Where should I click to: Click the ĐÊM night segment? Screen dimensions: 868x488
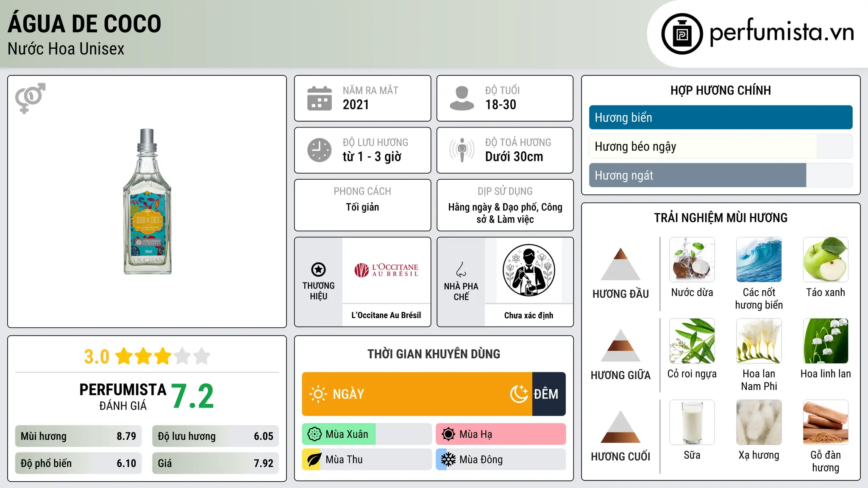[549, 394]
